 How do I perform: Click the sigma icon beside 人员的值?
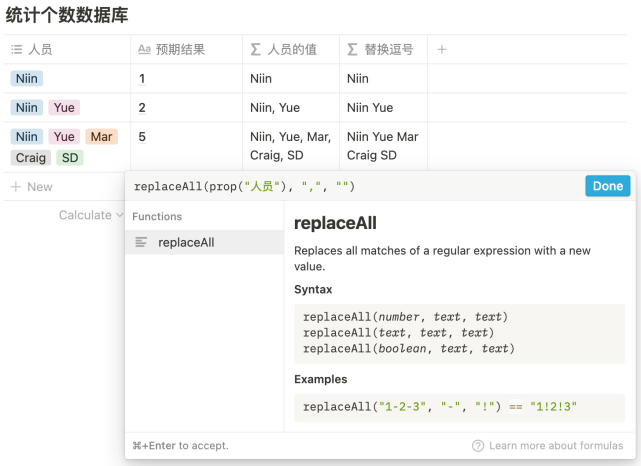tap(255, 49)
